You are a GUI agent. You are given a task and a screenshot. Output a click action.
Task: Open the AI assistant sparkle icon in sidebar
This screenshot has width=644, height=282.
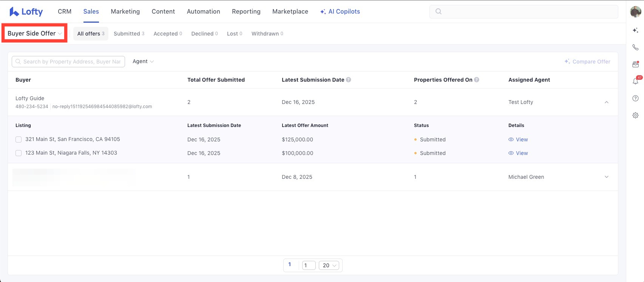(x=635, y=30)
